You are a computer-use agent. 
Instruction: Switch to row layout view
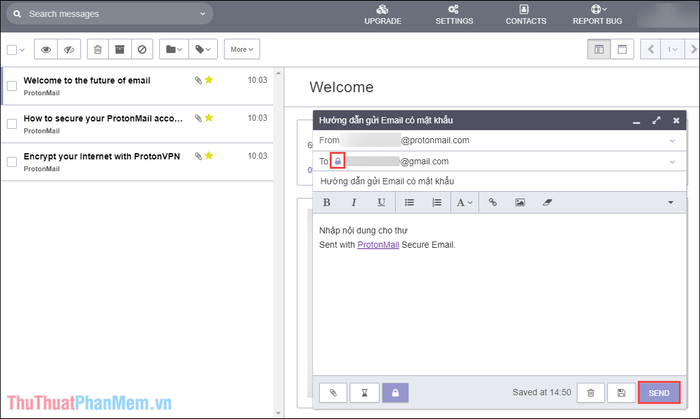click(622, 49)
